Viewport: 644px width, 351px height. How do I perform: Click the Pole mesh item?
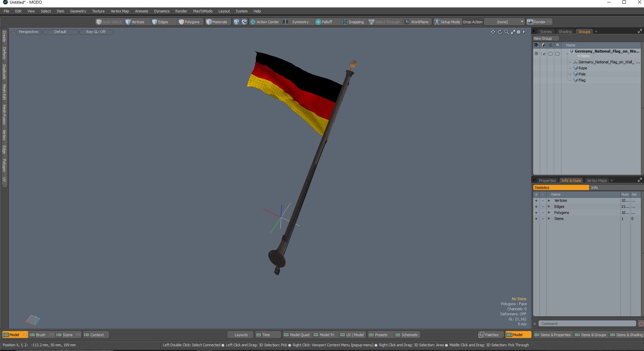[582, 74]
